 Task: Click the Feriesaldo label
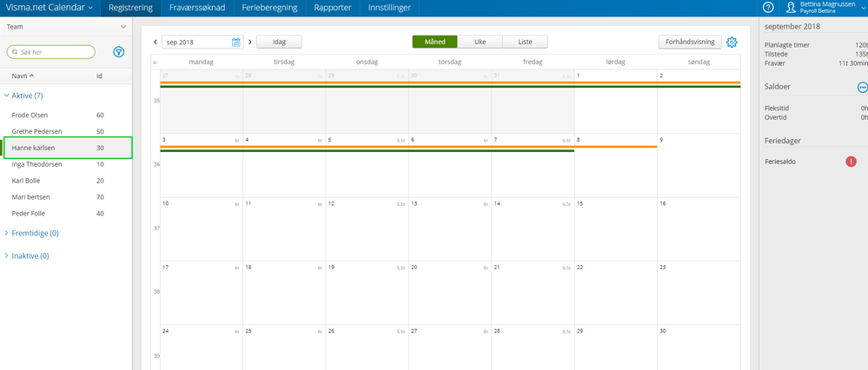coord(780,162)
